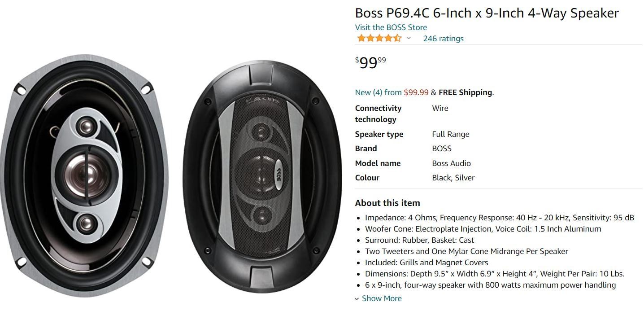644x311 pixels.
Task: Click the Connectivity technology label
Action: [378, 114]
